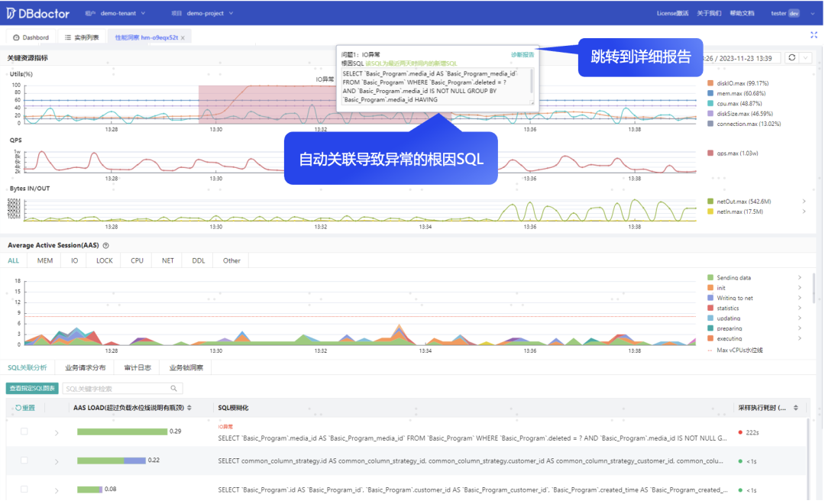Image resolution: width=825 pixels, height=504 pixels.
Task: Select the LOCK filter tab
Action: (x=104, y=260)
